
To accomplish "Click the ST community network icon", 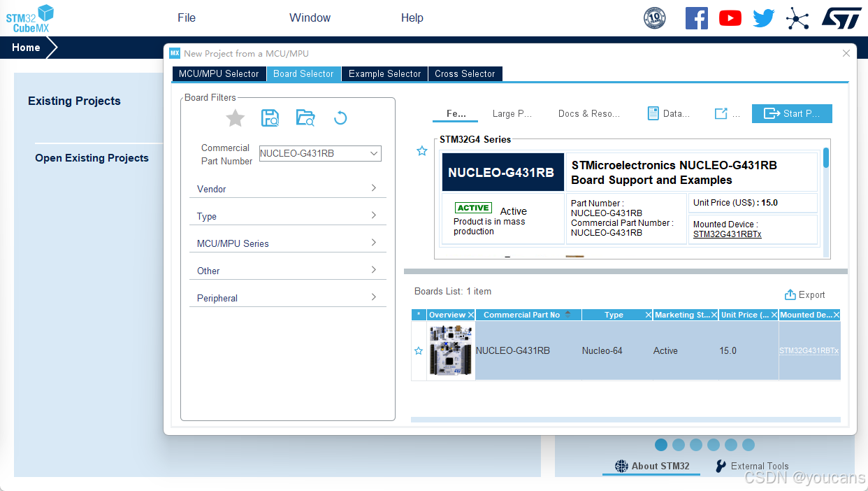I will pyautogui.click(x=797, y=18).
